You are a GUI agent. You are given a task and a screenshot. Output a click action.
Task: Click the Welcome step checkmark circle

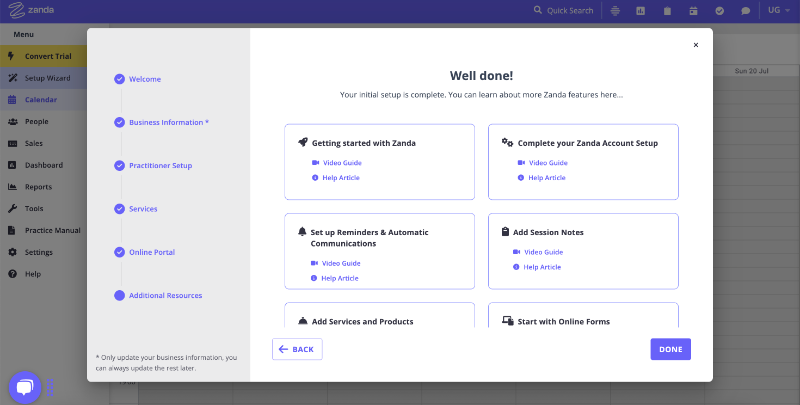119,79
